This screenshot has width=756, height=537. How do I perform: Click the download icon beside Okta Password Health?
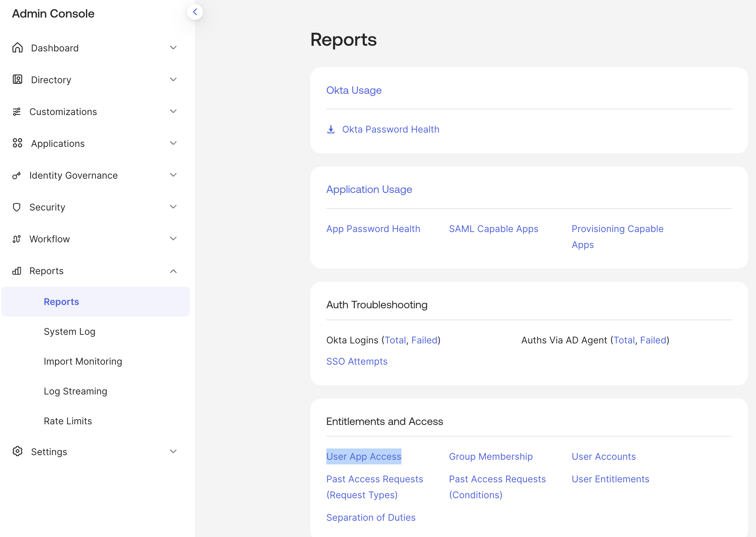click(x=331, y=129)
